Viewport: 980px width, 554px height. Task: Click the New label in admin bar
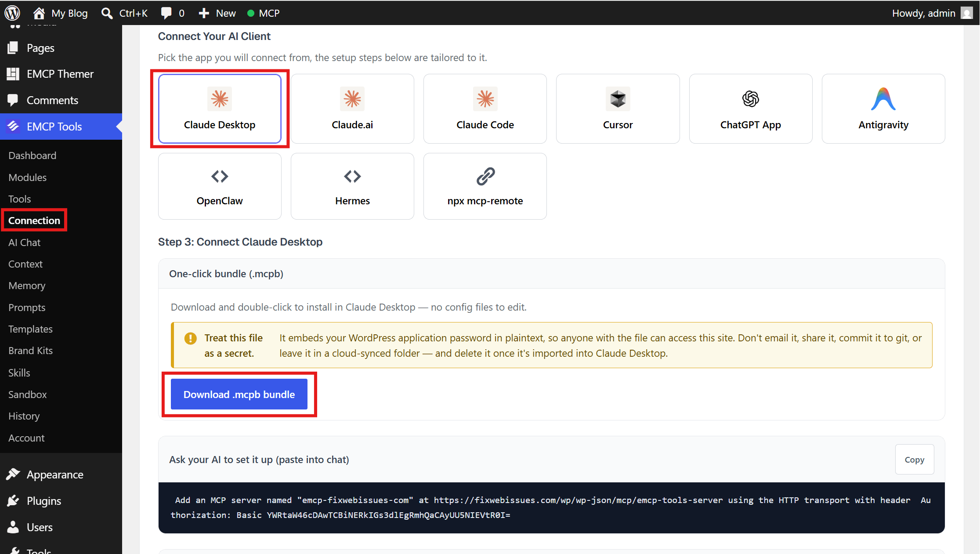point(226,13)
